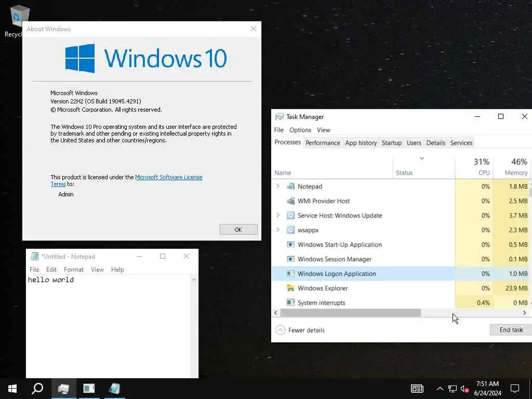Click the Windows Session Manager icon

coord(290,259)
